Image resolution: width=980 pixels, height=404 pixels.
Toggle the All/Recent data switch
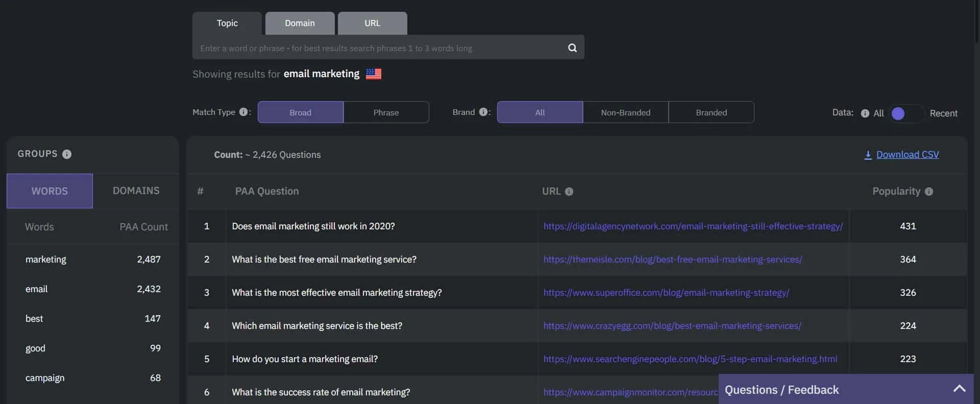tap(906, 113)
